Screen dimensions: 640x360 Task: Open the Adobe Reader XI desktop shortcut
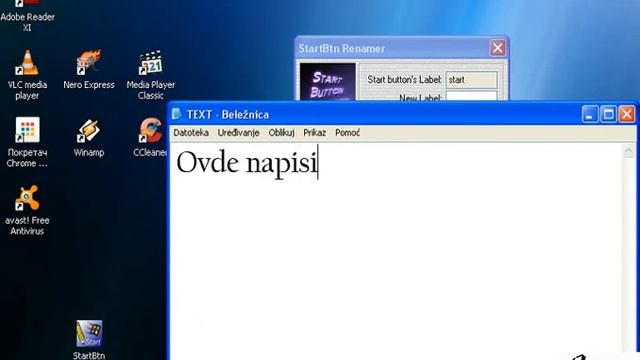pos(27,16)
